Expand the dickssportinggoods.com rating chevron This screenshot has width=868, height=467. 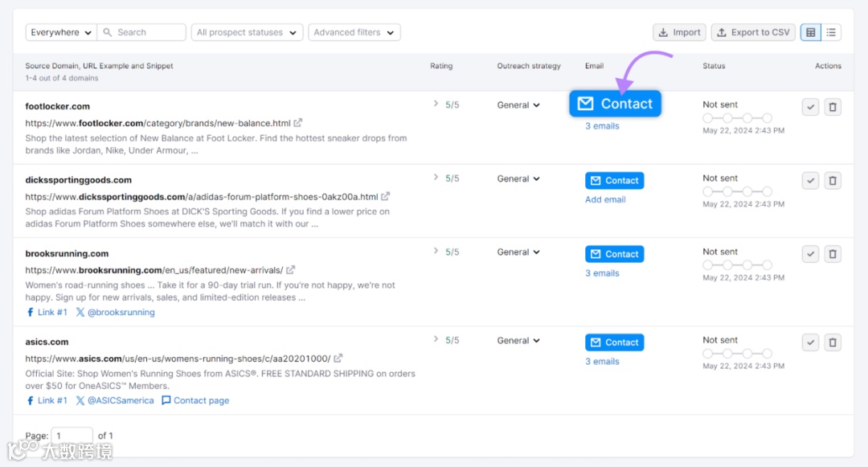[x=436, y=177]
